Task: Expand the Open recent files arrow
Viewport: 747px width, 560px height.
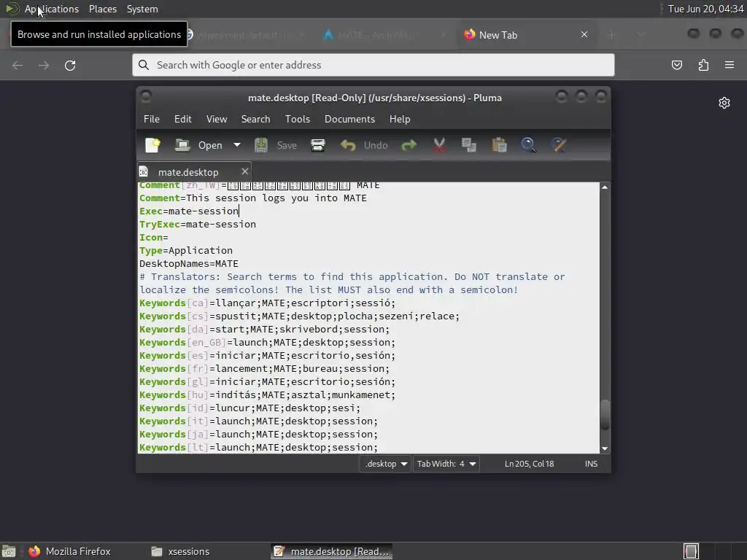Action: click(237, 145)
